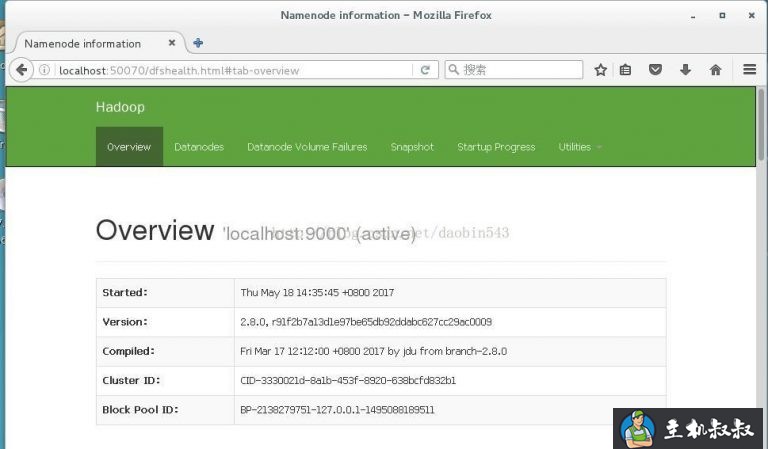This screenshot has height=449, width=768.
Task: Open the Overview tab
Action: tap(129, 147)
